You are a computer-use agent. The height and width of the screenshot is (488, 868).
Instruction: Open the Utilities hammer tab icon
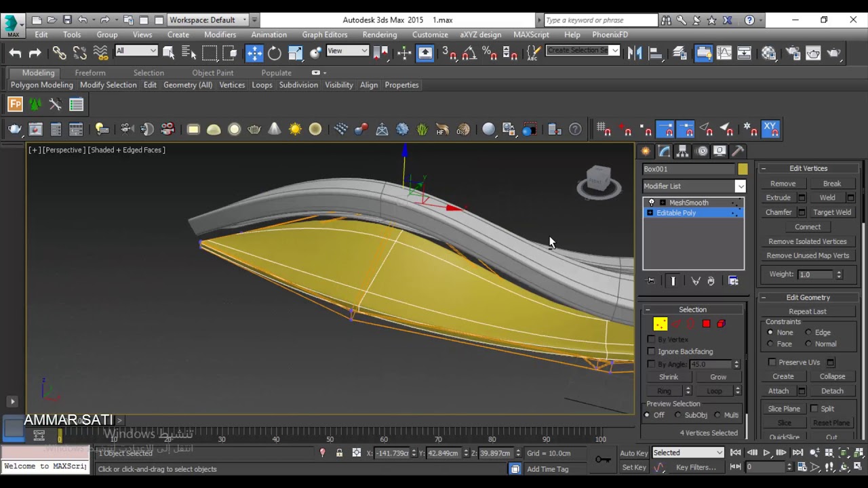(738, 151)
